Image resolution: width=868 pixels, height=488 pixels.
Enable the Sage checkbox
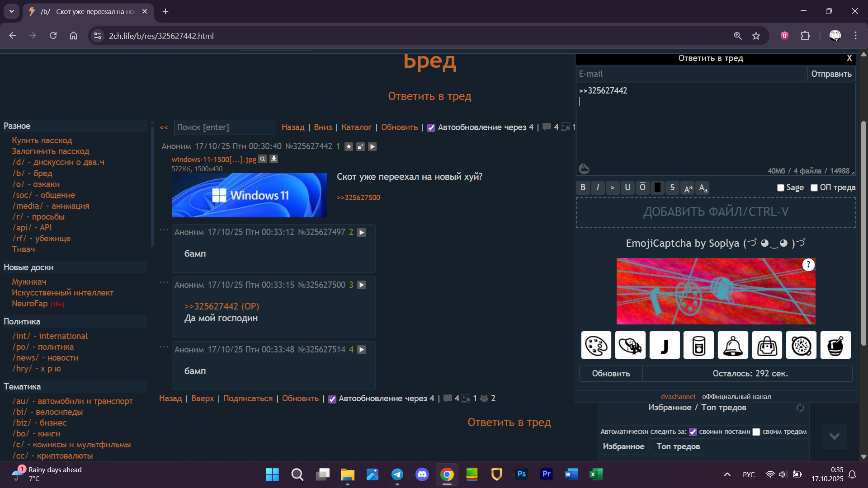[x=780, y=188]
